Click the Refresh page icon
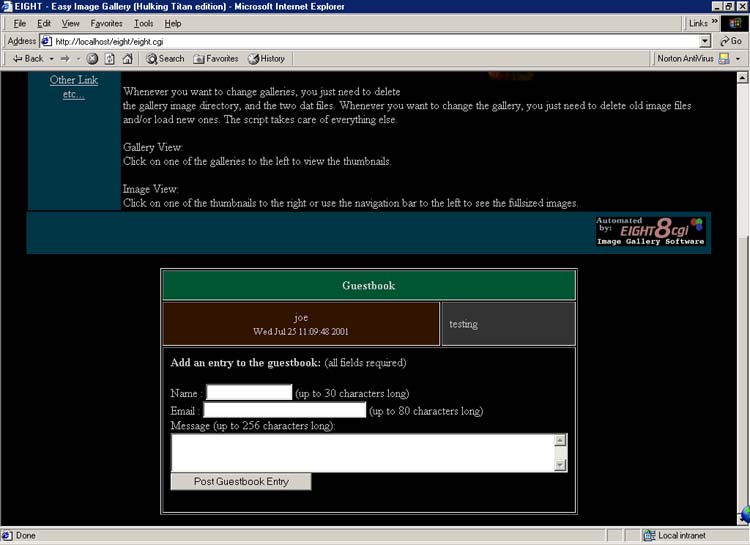Screen dimensions: 750x545 click(x=109, y=59)
